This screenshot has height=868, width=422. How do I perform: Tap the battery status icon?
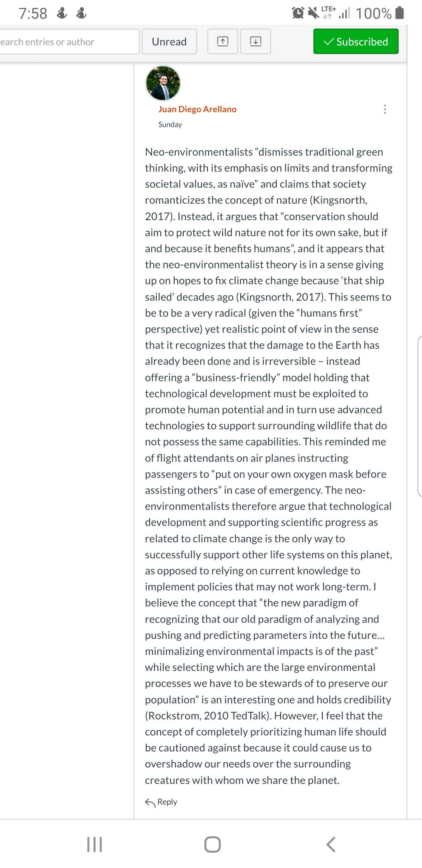point(399,13)
